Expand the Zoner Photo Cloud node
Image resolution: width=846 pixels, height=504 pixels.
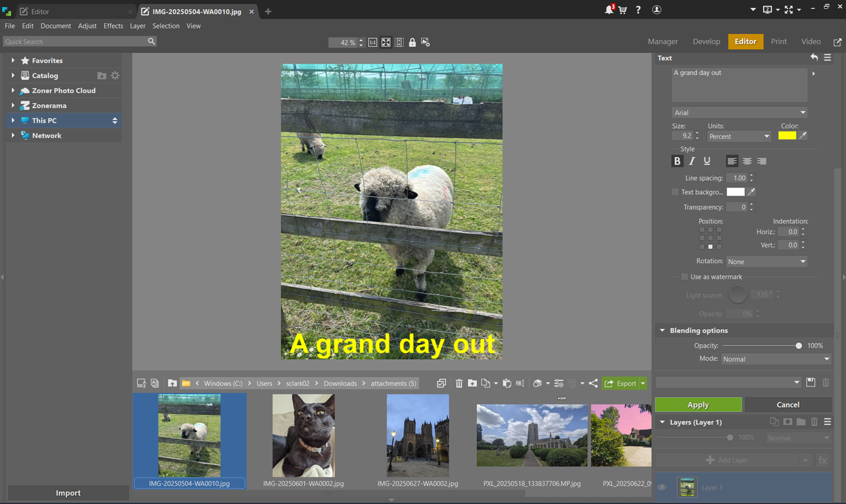click(x=13, y=90)
